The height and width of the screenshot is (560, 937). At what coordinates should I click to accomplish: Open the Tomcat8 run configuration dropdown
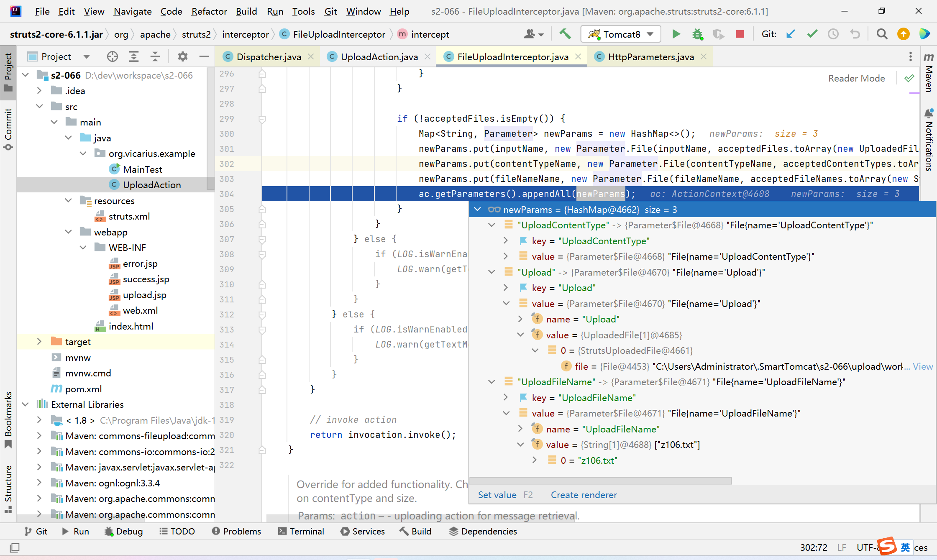621,34
